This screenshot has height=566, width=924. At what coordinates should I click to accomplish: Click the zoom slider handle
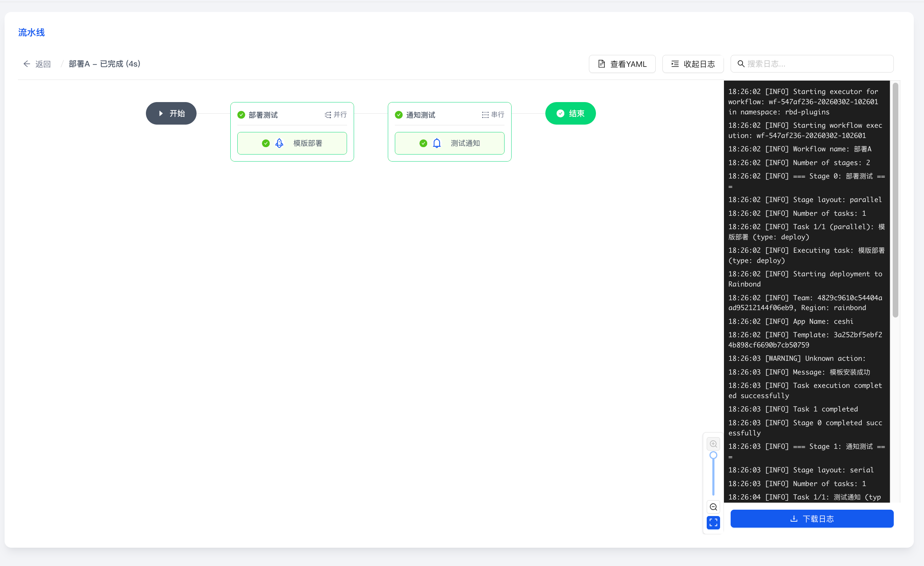coord(713,455)
